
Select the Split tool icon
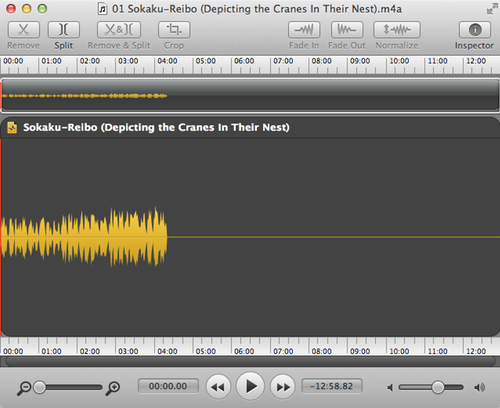[x=64, y=30]
